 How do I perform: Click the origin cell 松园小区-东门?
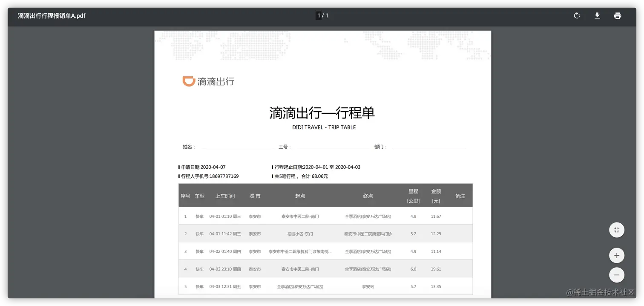pos(300,234)
